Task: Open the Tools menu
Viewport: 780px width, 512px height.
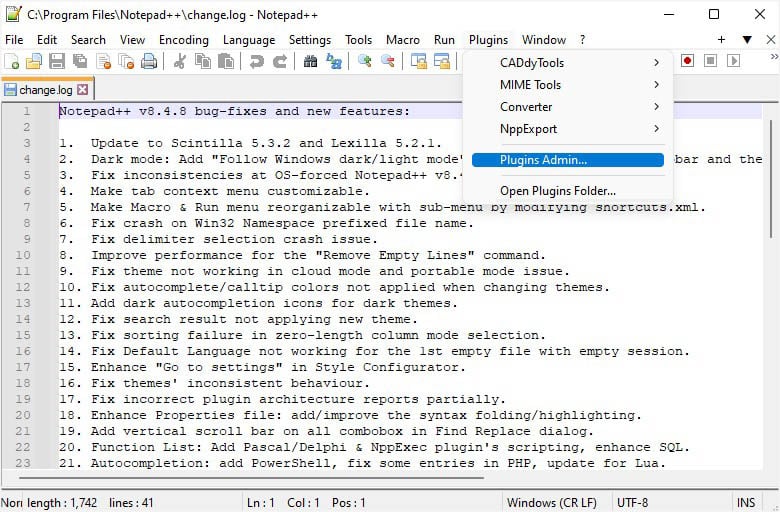Action: tap(358, 40)
